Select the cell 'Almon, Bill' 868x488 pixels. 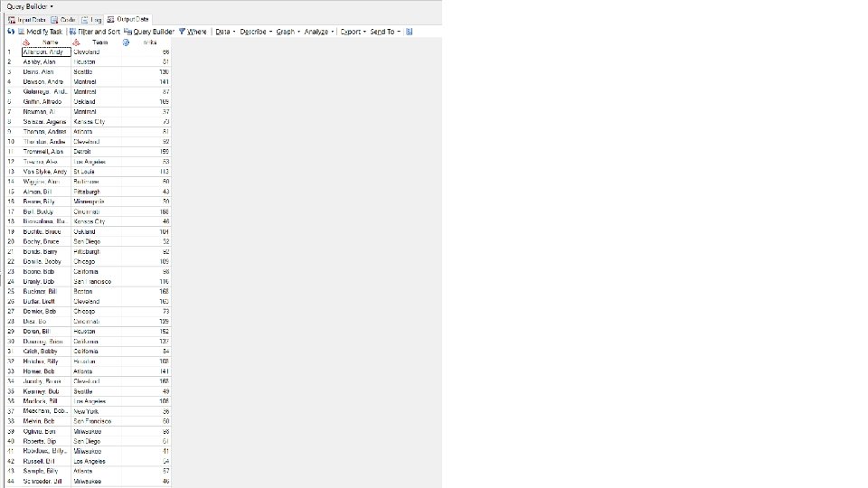pos(46,192)
